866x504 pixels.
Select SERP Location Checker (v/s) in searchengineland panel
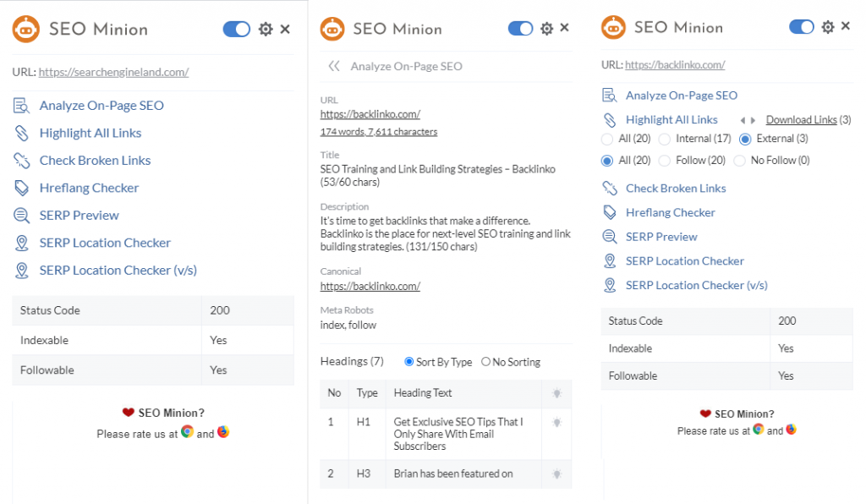coord(118,271)
